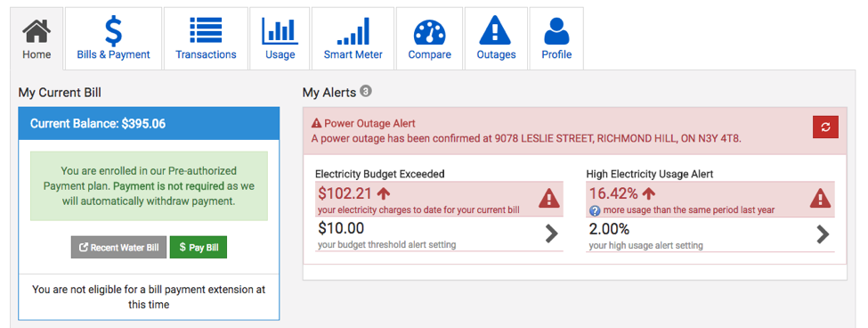Click the Pre-authorized Payment plan notice

(149, 186)
